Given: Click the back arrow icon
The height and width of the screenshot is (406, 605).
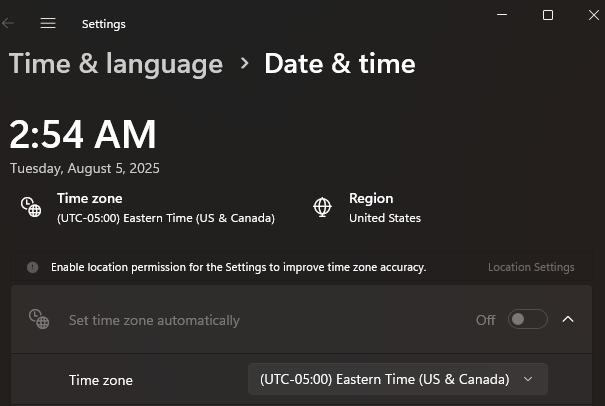Looking at the screenshot, I should coord(8,23).
